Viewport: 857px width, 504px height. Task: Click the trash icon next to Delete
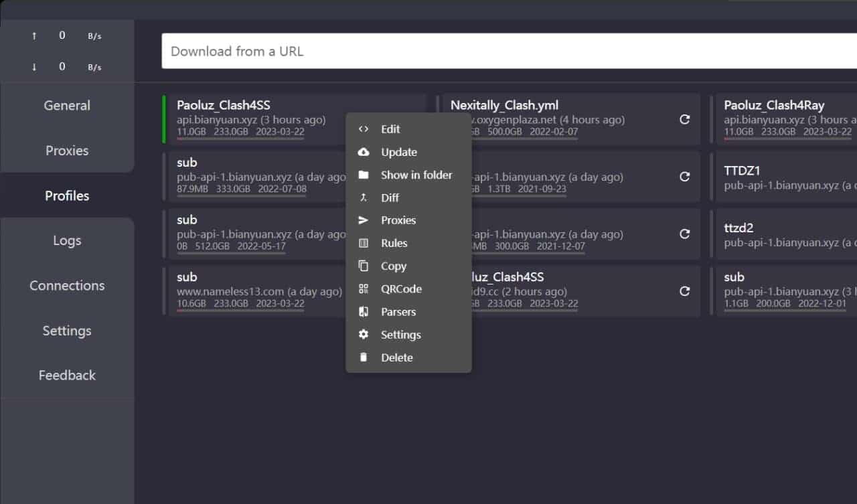[x=364, y=357]
